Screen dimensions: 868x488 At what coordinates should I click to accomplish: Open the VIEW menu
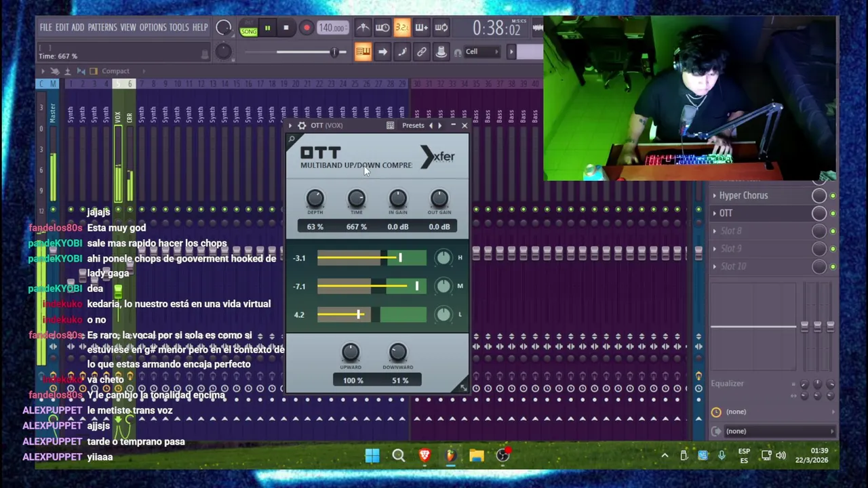128,28
